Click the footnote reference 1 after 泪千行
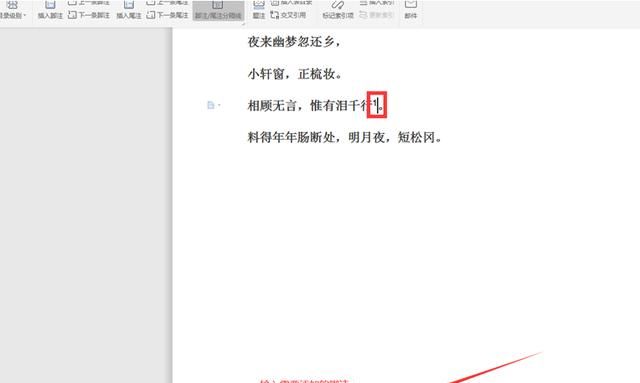The image size is (640, 383). pos(375,102)
